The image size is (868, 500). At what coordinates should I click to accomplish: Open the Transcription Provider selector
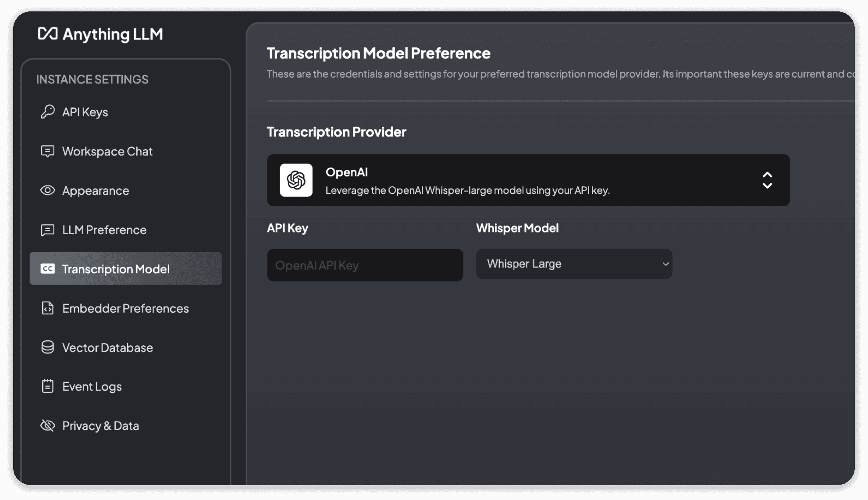click(x=526, y=180)
